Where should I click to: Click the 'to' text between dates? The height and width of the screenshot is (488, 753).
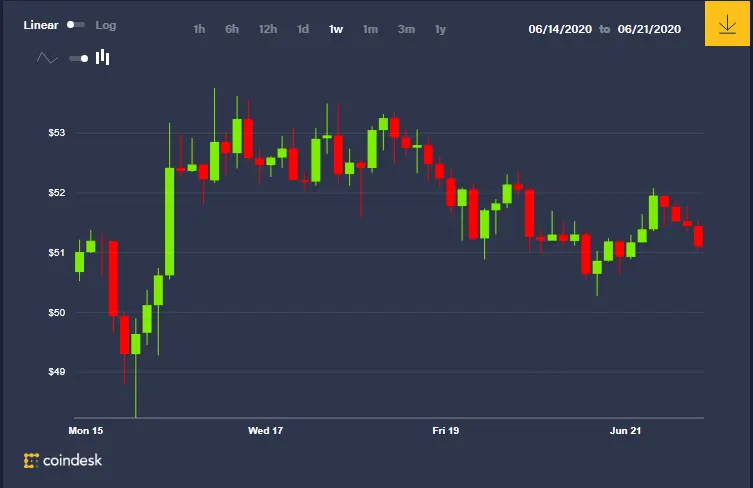(605, 29)
